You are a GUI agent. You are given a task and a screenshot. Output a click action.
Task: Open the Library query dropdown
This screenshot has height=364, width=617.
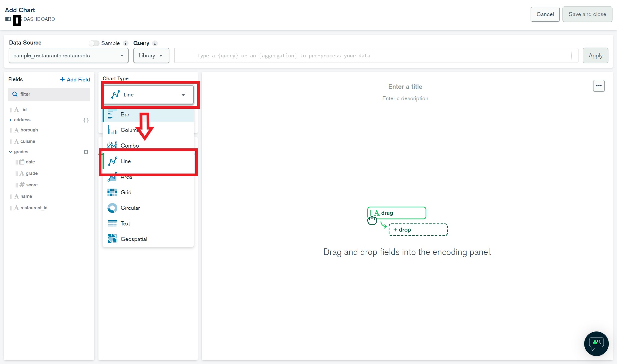151,56
